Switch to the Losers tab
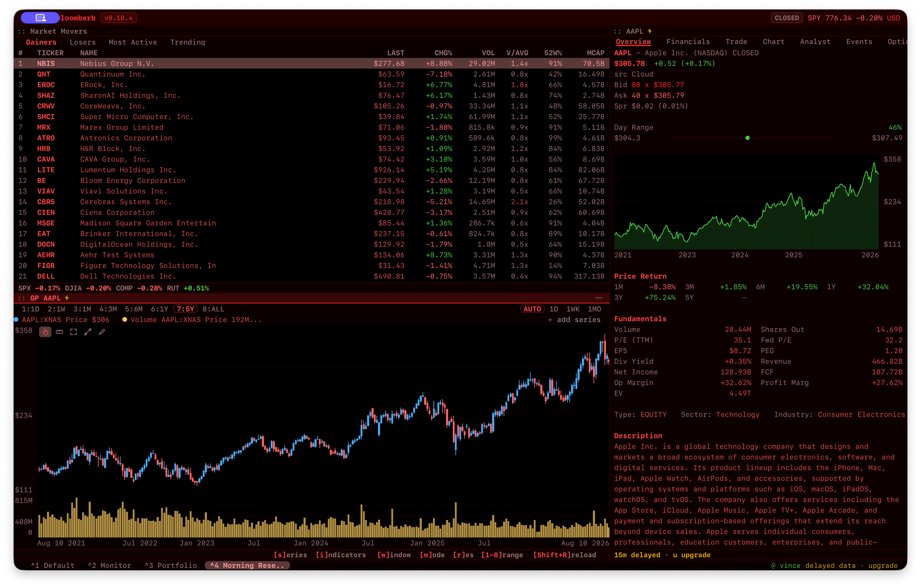This screenshot has height=588, width=921. coord(83,42)
